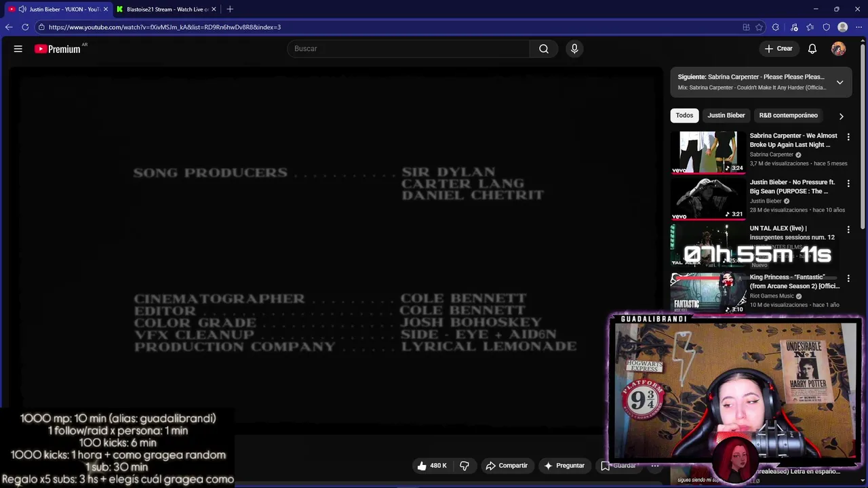Select the R&B contemporáneo filter chip
Screen dimensions: 868x488
click(788, 115)
